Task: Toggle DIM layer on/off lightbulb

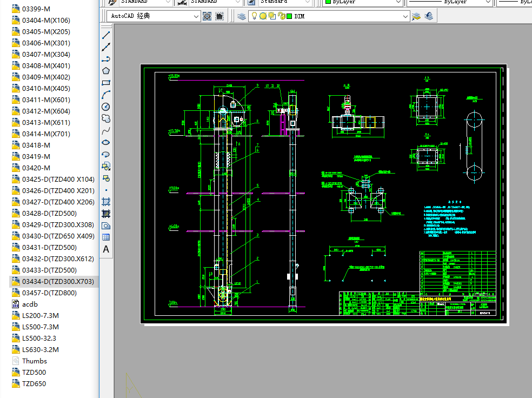Action: point(255,16)
